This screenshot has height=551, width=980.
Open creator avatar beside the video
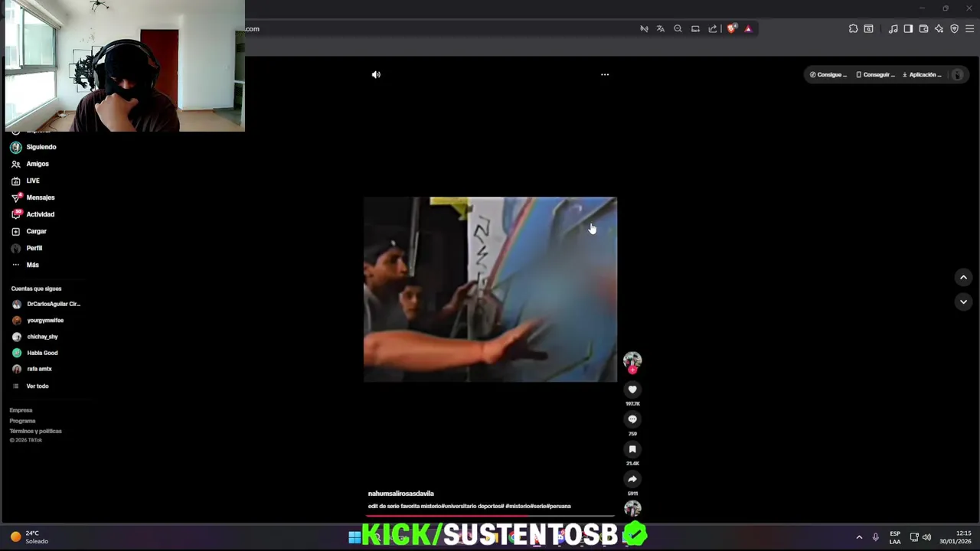point(632,360)
